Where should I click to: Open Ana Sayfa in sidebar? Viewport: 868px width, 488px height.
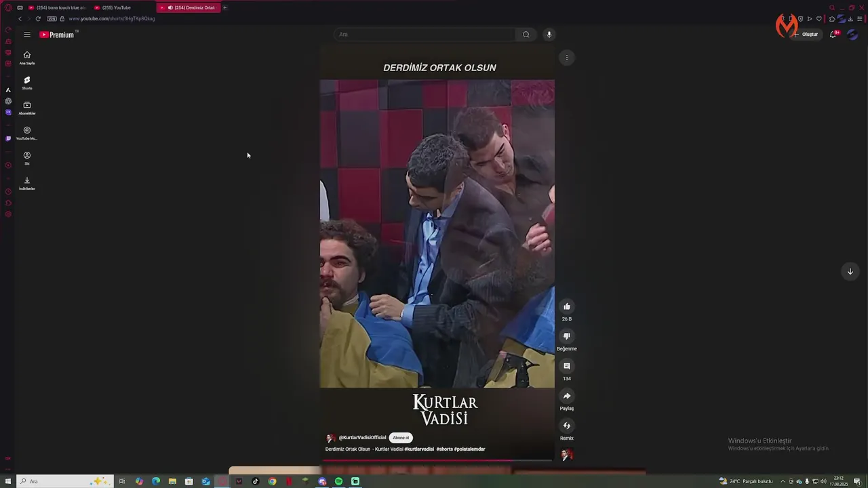27,58
